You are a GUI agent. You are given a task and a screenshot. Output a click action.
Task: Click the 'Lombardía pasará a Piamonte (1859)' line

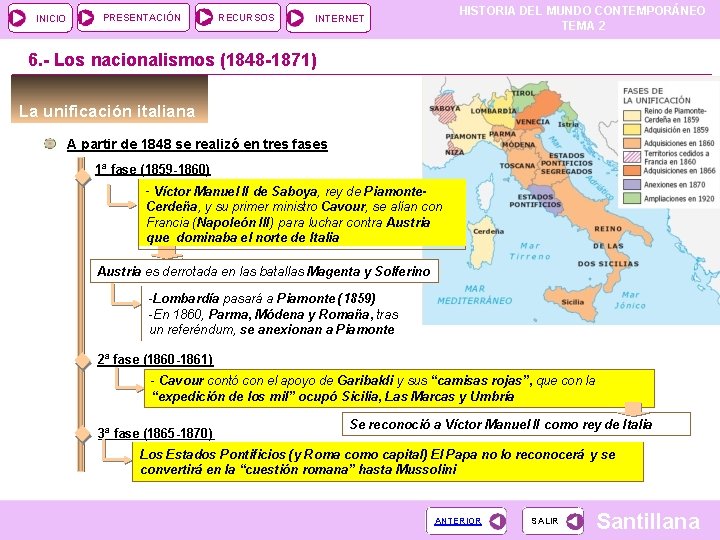tap(262, 298)
